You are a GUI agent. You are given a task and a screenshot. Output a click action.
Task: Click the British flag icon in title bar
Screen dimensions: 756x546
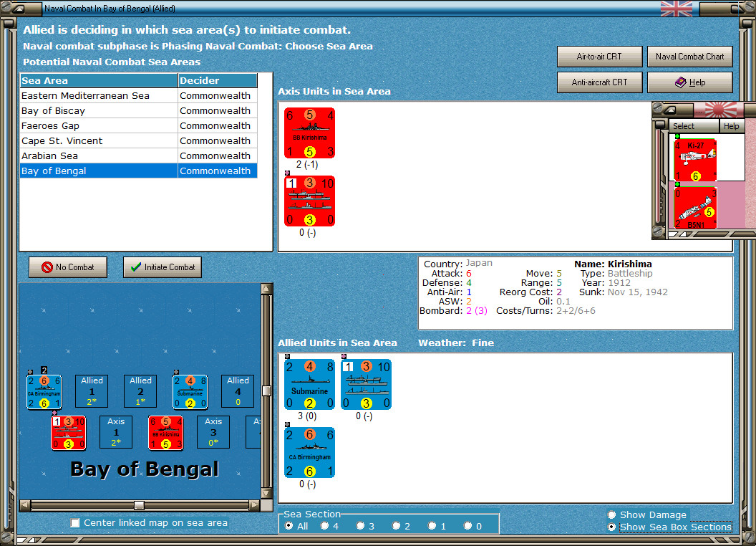point(676,9)
